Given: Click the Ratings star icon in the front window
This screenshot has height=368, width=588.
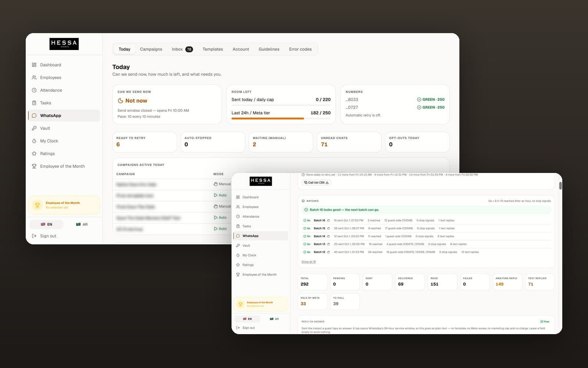Looking at the screenshot, I should [238, 265].
